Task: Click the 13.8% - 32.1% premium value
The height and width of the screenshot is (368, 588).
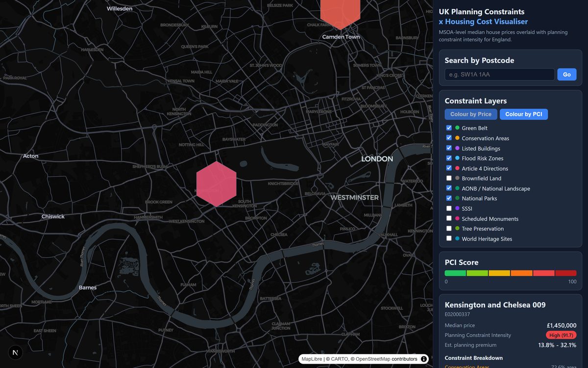Action: click(x=557, y=345)
